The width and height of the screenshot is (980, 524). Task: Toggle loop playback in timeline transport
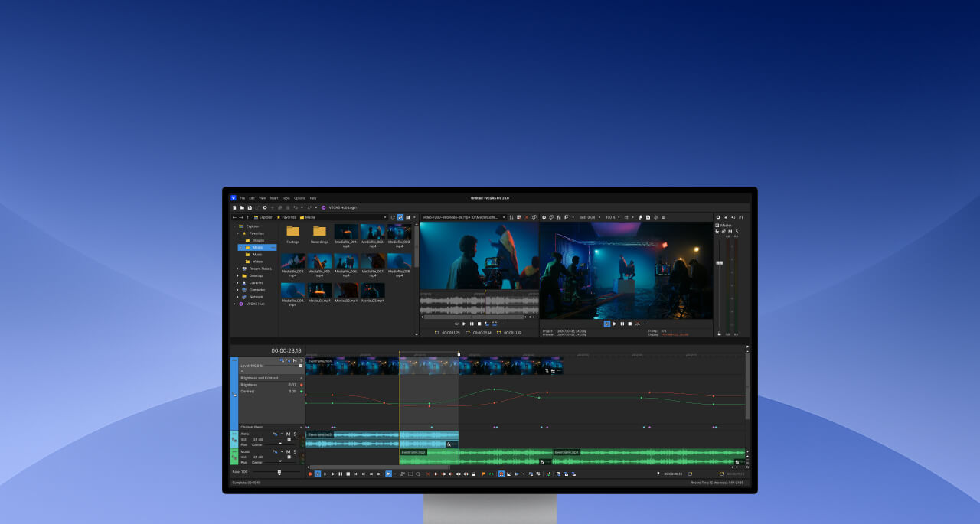318,474
